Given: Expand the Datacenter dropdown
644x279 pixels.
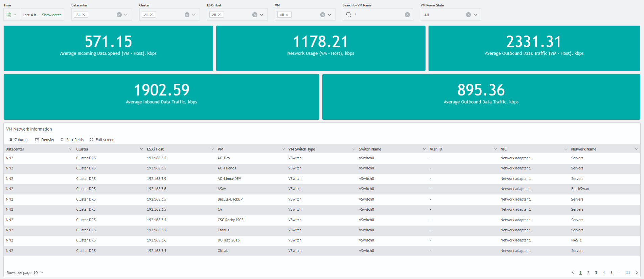Looking at the screenshot, I should pos(126,15).
